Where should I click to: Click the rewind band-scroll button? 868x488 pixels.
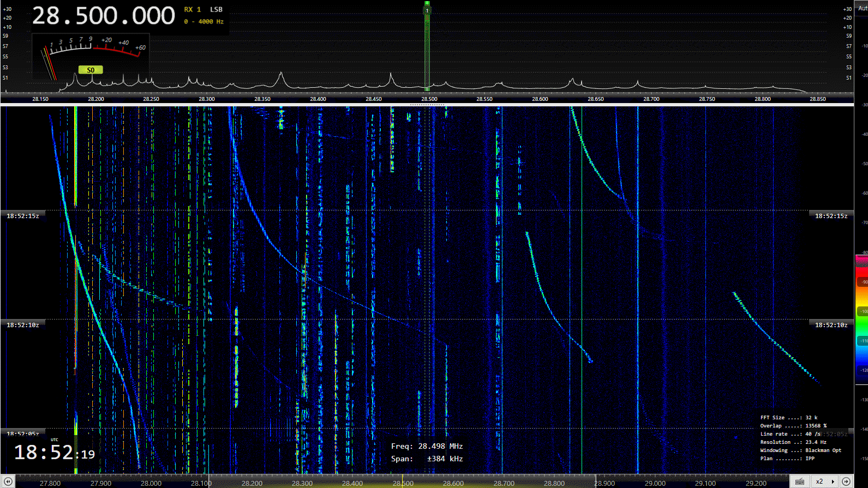8,481
